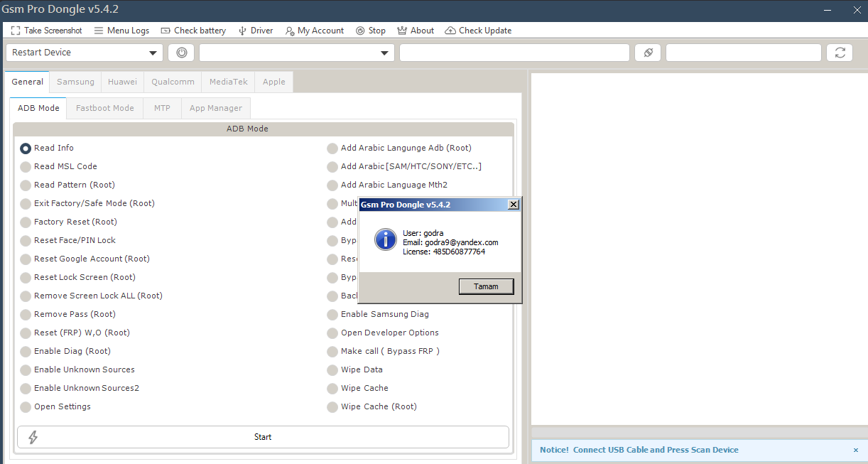The width and height of the screenshot is (868, 464).
Task: Click the Stop toolbar item
Action: 371,31
